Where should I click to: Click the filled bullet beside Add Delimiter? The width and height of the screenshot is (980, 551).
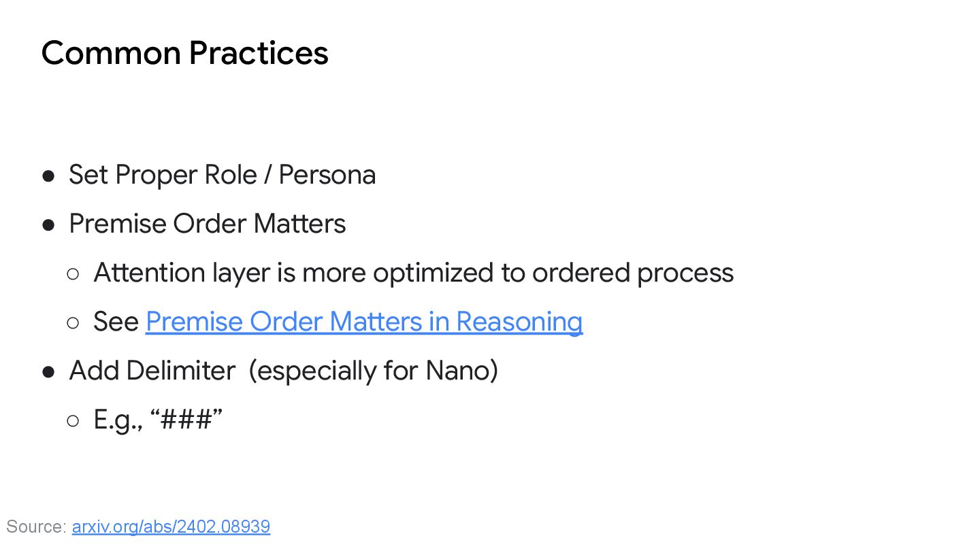coord(48,372)
